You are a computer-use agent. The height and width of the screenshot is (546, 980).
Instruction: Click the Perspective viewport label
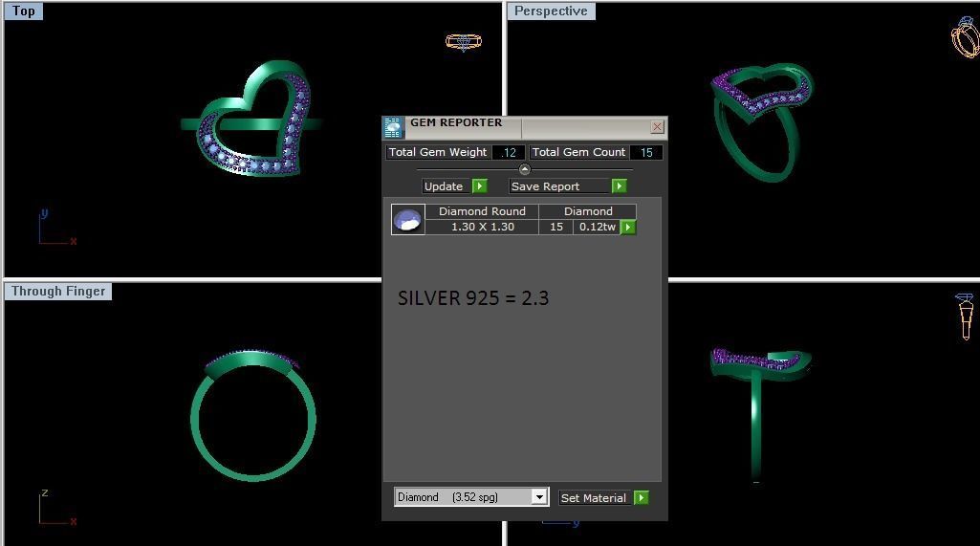[551, 11]
